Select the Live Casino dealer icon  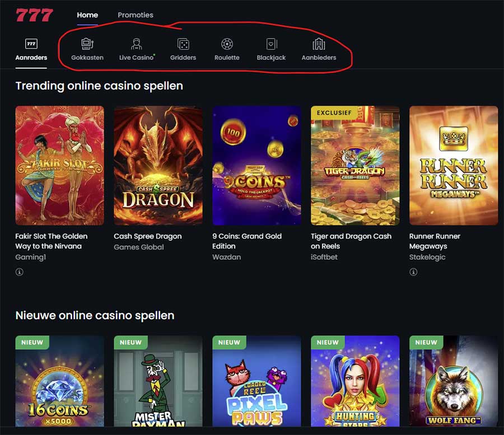pyautogui.click(x=137, y=44)
